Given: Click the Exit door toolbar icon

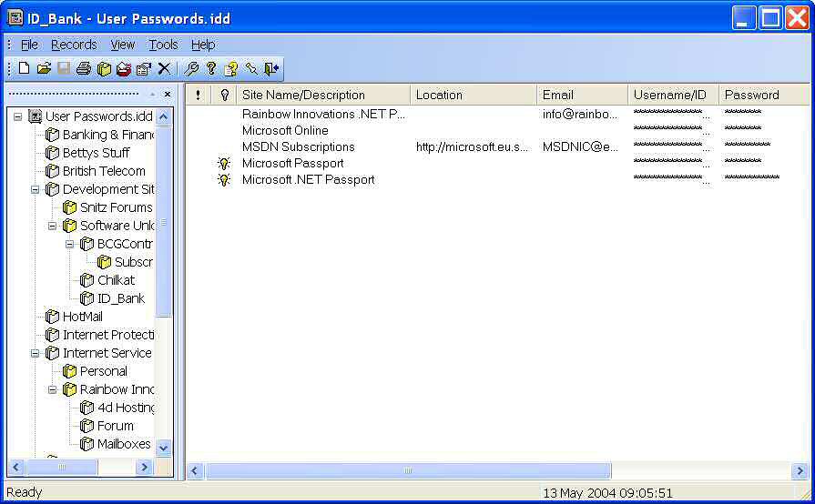Looking at the screenshot, I should (270, 68).
